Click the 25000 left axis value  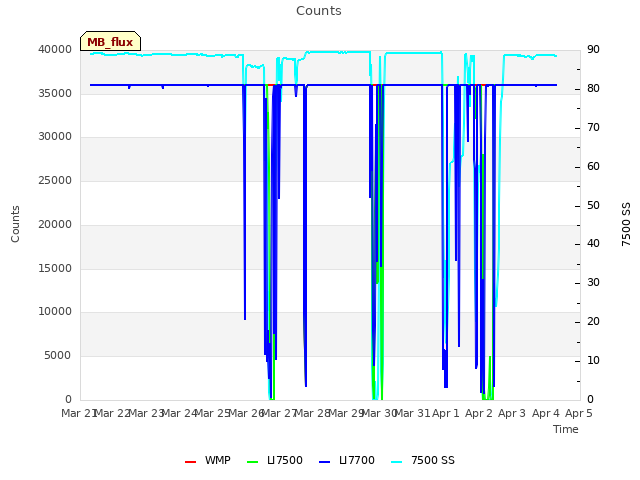point(55,180)
